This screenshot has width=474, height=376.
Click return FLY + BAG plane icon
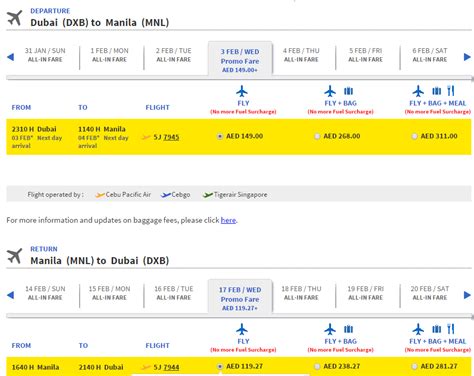point(330,330)
